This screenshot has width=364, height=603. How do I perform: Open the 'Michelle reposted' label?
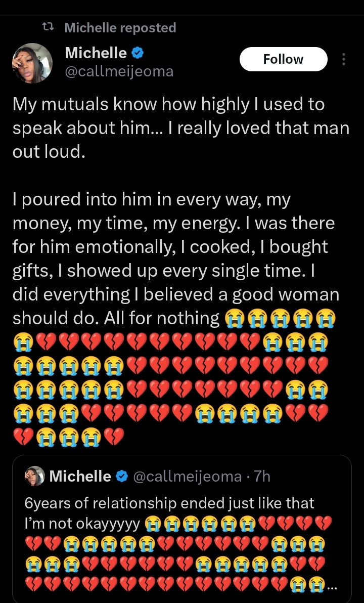point(120,28)
